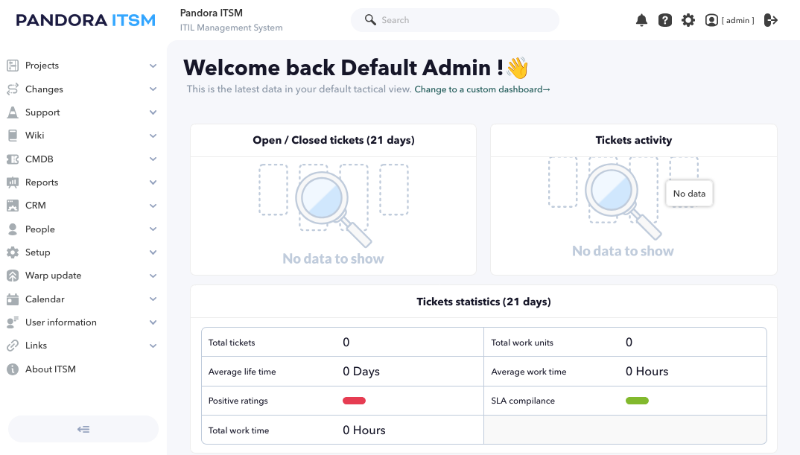Click the Tickets activity panel title
Viewport: 800px width, 455px height.
tap(634, 140)
